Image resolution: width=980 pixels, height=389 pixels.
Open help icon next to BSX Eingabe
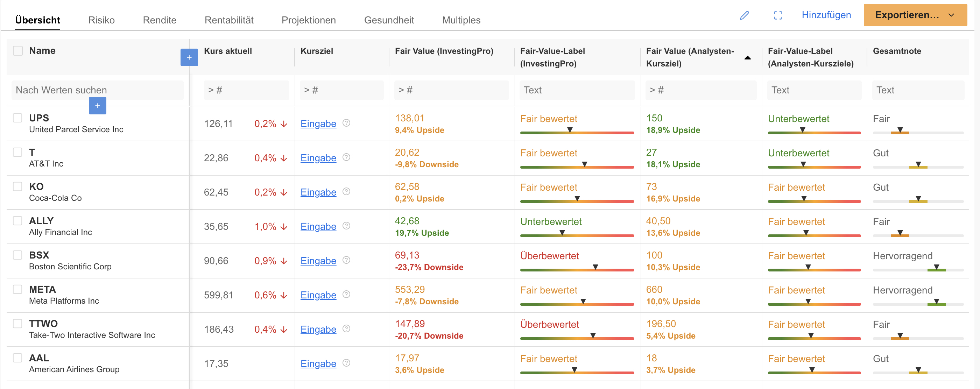click(346, 260)
